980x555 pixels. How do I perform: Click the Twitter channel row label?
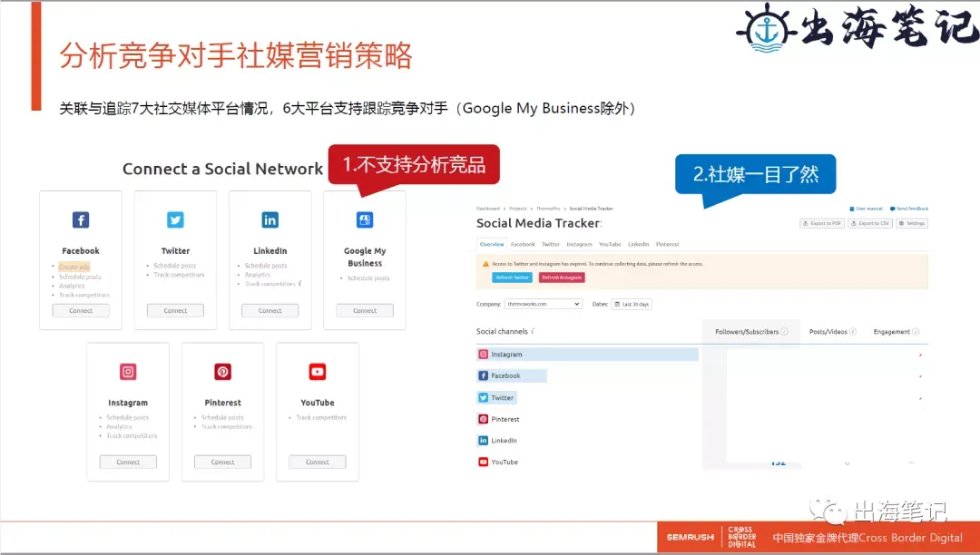(503, 398)
